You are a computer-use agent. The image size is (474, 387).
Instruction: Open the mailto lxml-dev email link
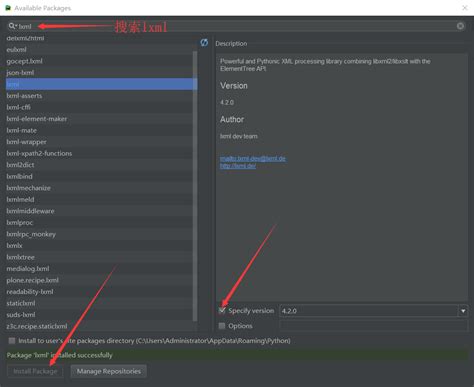(x=253, y=158)
